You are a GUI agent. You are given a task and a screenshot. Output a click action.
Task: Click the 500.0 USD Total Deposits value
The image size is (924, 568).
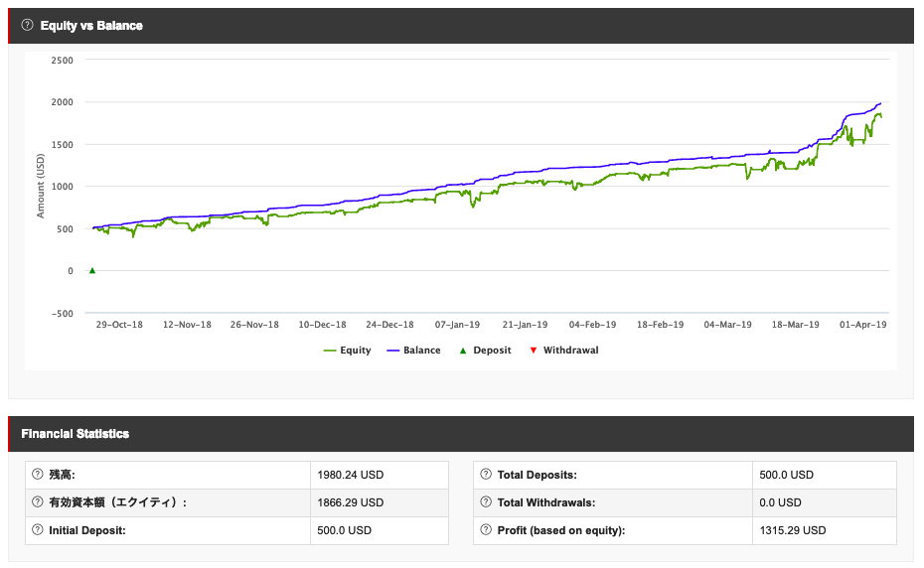(x=786, y=475)
